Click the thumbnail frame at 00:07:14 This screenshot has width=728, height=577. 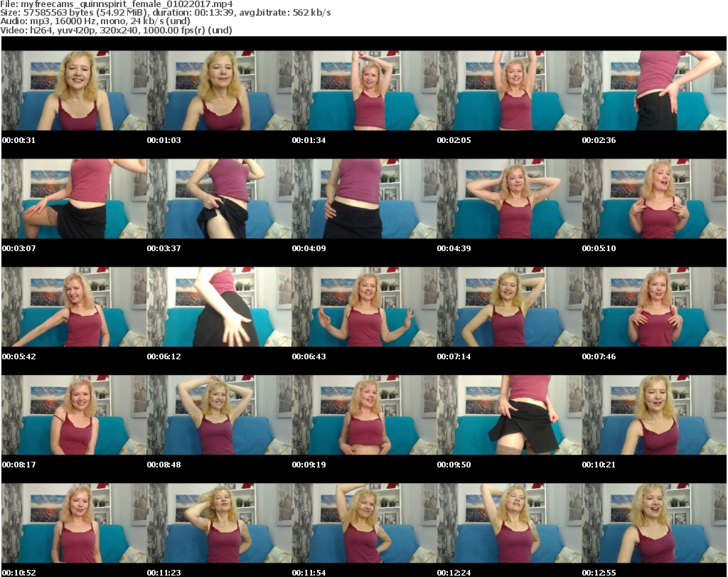pyautogui.click(x=509, y=307)
